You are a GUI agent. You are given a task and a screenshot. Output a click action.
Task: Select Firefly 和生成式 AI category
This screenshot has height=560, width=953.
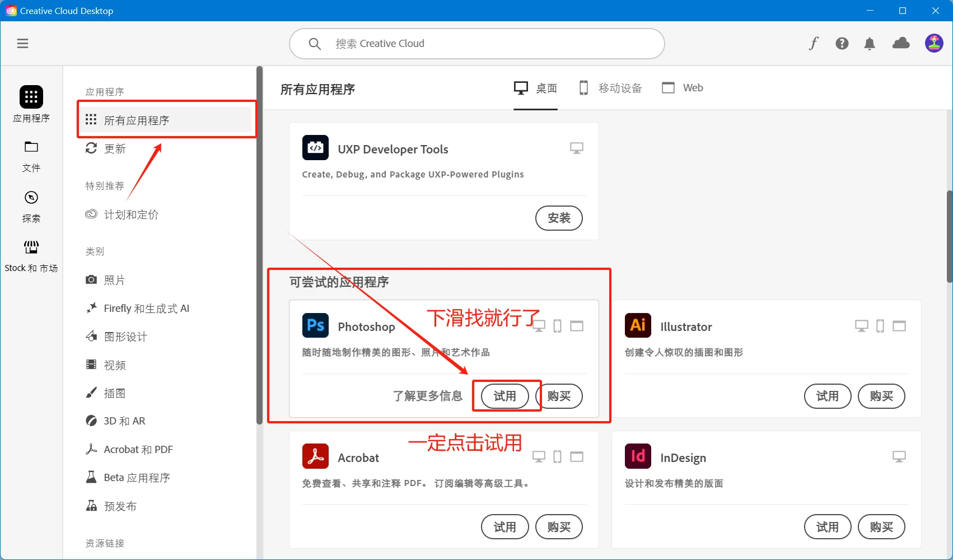pos(137,309)
